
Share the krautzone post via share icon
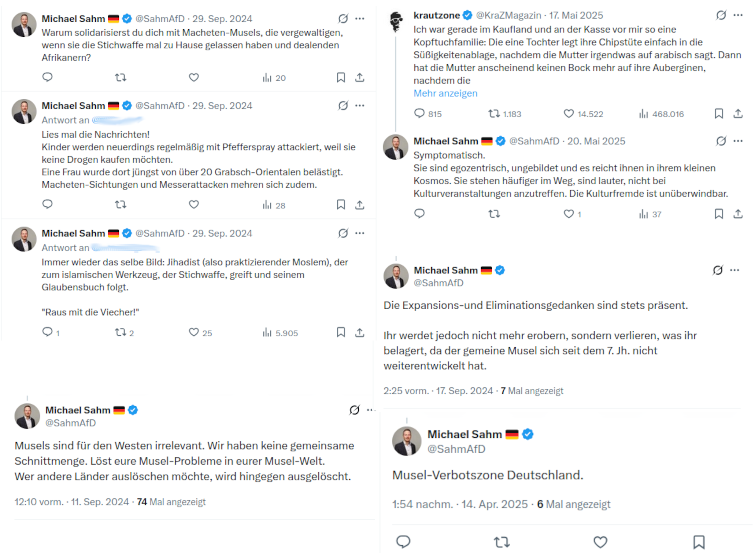point(738,113)
